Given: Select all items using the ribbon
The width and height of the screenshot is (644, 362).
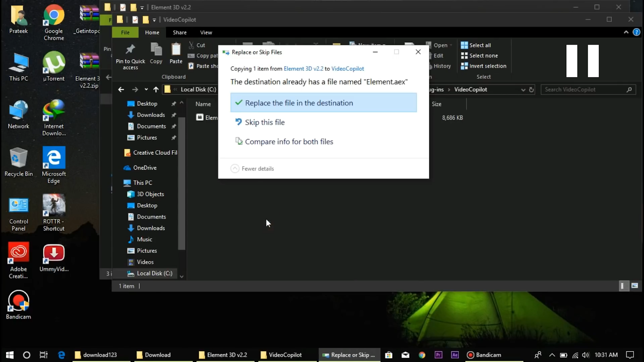Looking at the screenshot, I should (476, 45).
